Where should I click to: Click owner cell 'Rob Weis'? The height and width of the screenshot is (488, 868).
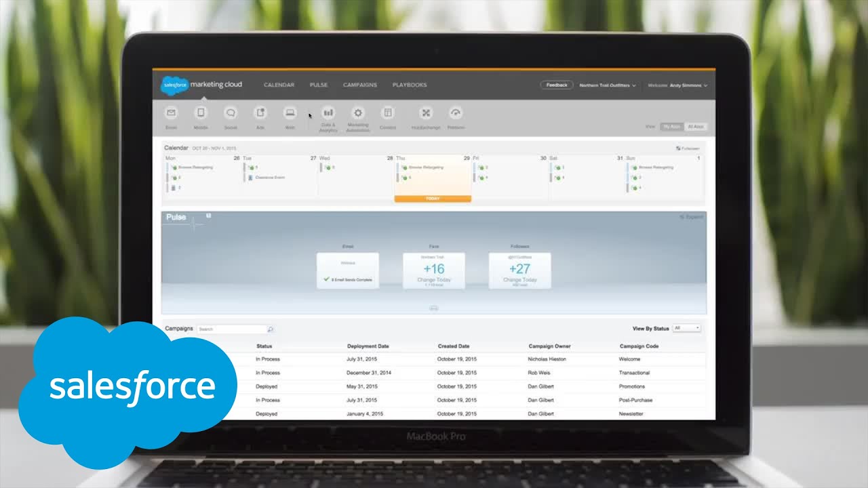coord(539,373)
